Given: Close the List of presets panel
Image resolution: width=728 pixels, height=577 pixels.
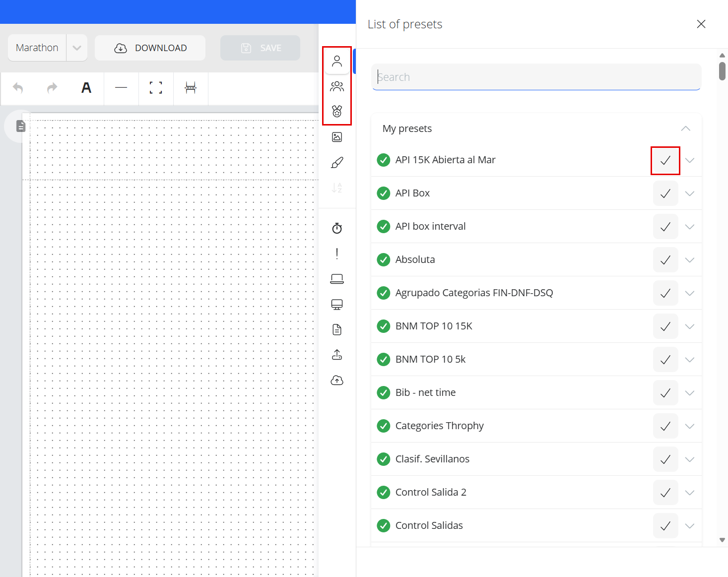Looking at the screenshot, I should (x=701, y=24).
